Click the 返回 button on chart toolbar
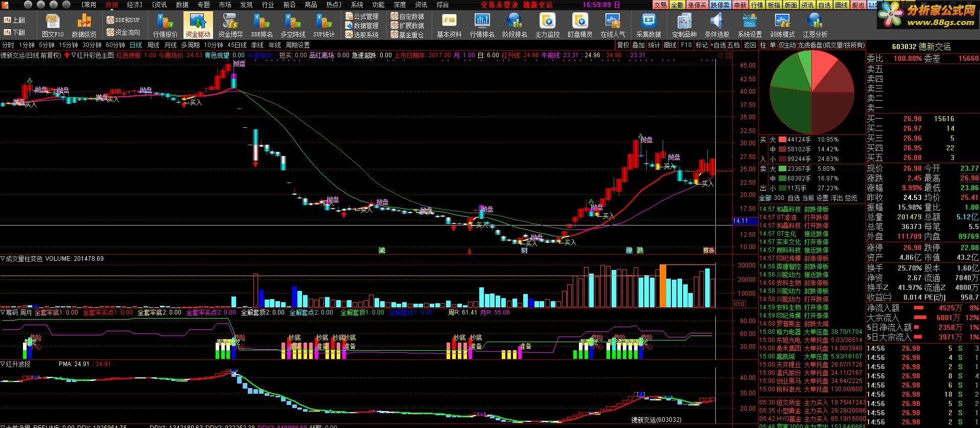 pyautogui.click(x=750, y=45)
